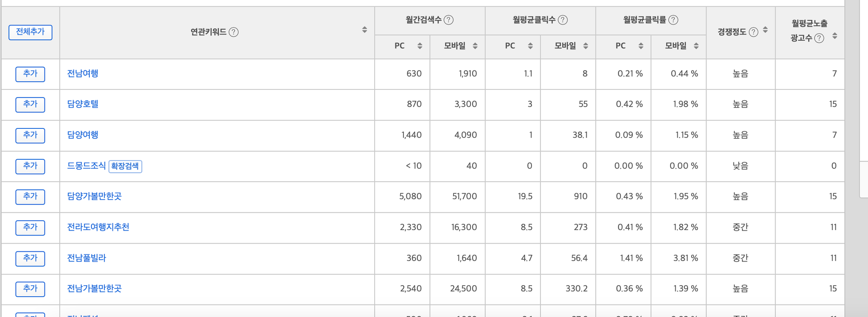Sort by 경쟁정도 column arrows
This screenshot has height=317, width=868.
pyautogui.click(x=765, y=30)
